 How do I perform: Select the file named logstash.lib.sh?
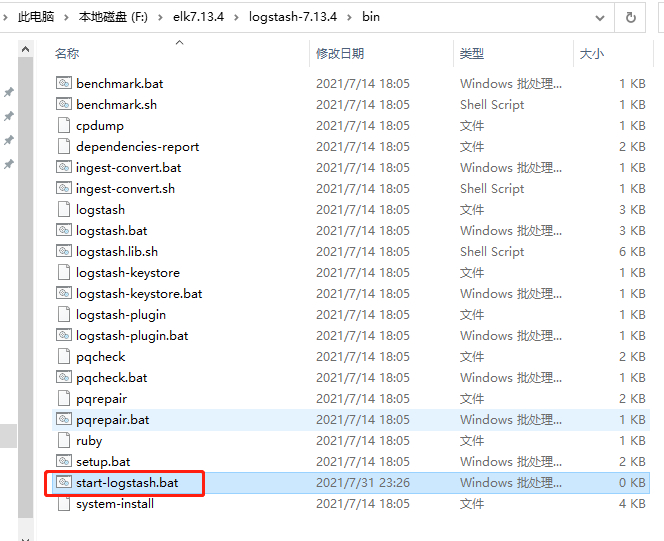point(117,251)
